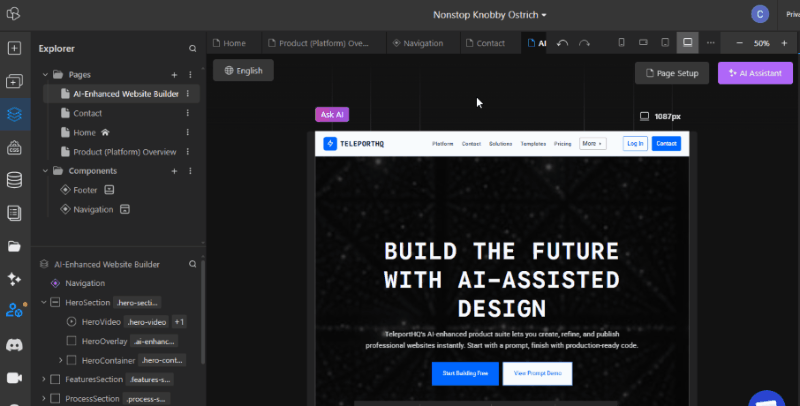Viewport: 800px width, 406px height.
Task: Search the Explorer panel
Action: pos(192,49)
